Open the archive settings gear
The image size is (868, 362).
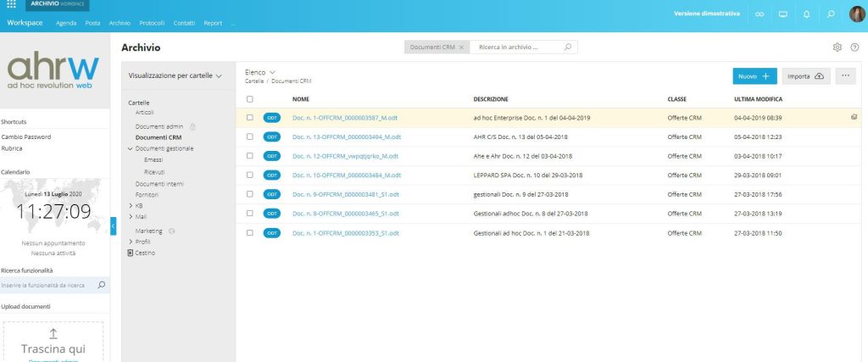click(837, 47)
